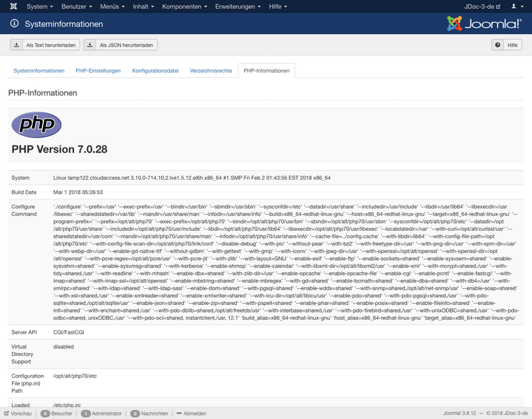Click the Build Date row label
The image size is (532, 419).
24,192
